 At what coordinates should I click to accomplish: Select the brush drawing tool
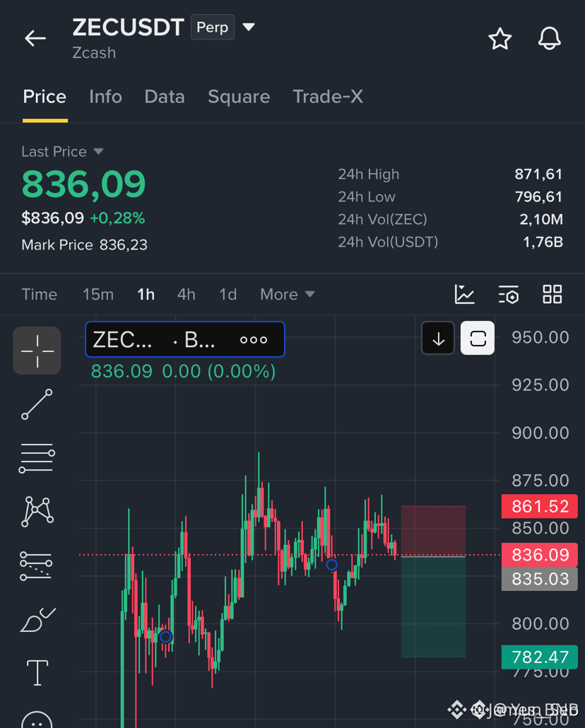click(37, 620)
